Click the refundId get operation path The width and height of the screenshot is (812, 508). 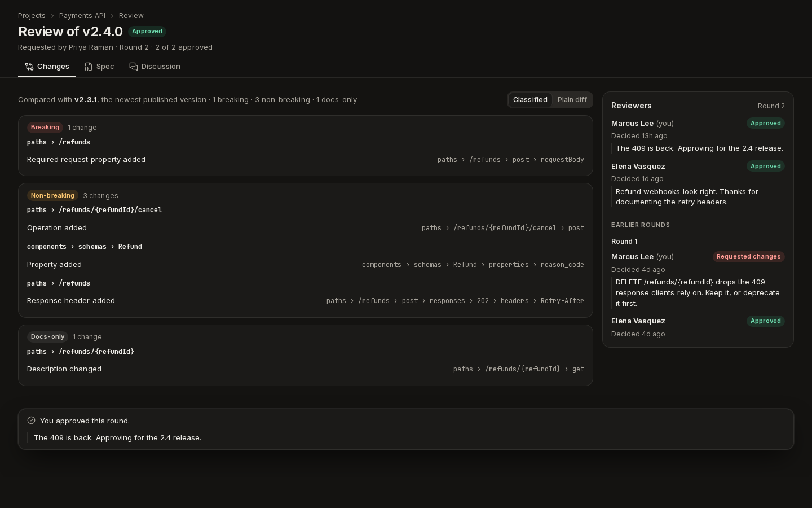pyautogui.click(x=519, y=369)
